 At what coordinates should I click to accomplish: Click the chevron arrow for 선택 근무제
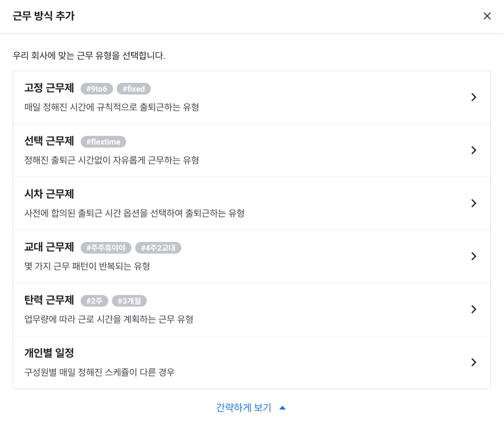coord(474,150)
